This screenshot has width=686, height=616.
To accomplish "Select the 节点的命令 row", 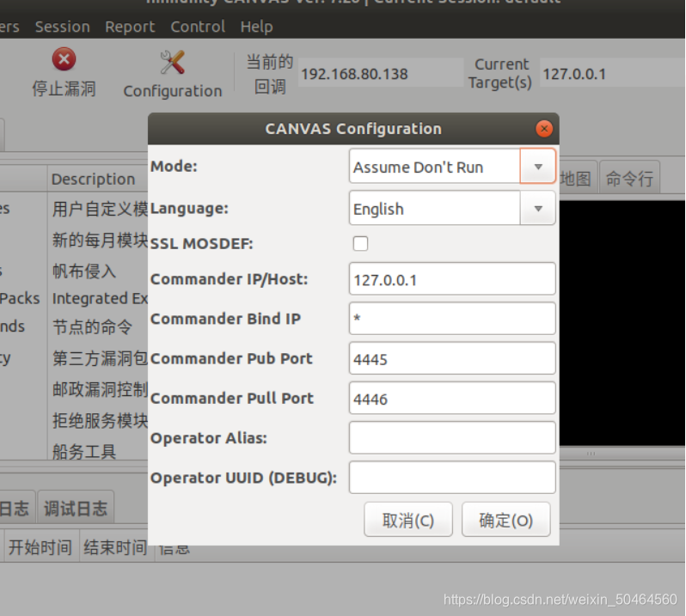I will 92,326.
